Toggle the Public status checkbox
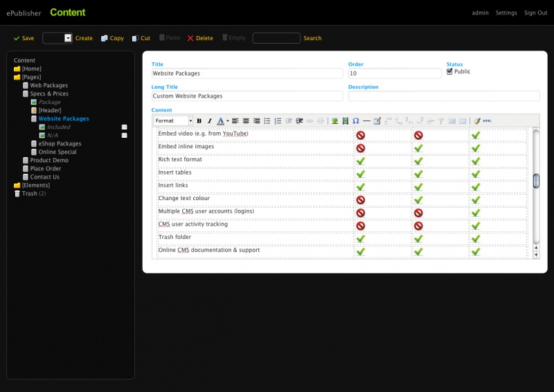Image resolution: width=554 pixels, height=392 pixels. [x=449, y=71]
